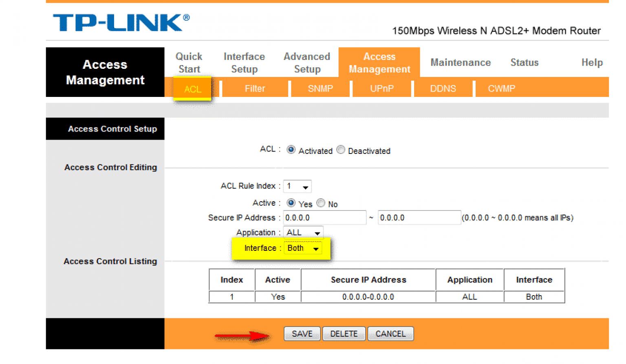Open the Interface Setup section

pos(244,62)
